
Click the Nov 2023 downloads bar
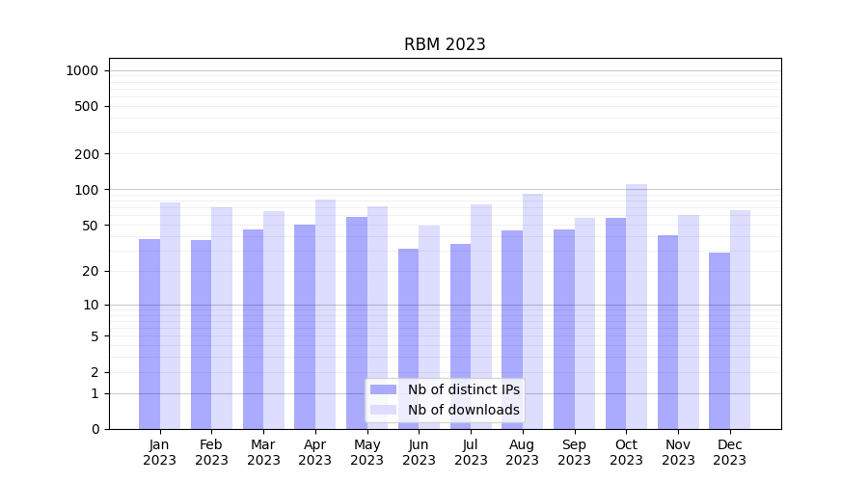pyautogui.click(x=689, y=321)
